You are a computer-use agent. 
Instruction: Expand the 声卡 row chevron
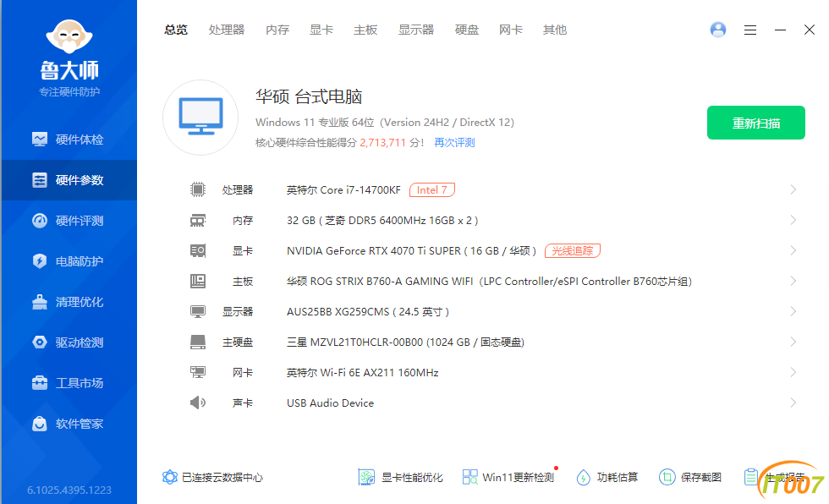(793, 403)
